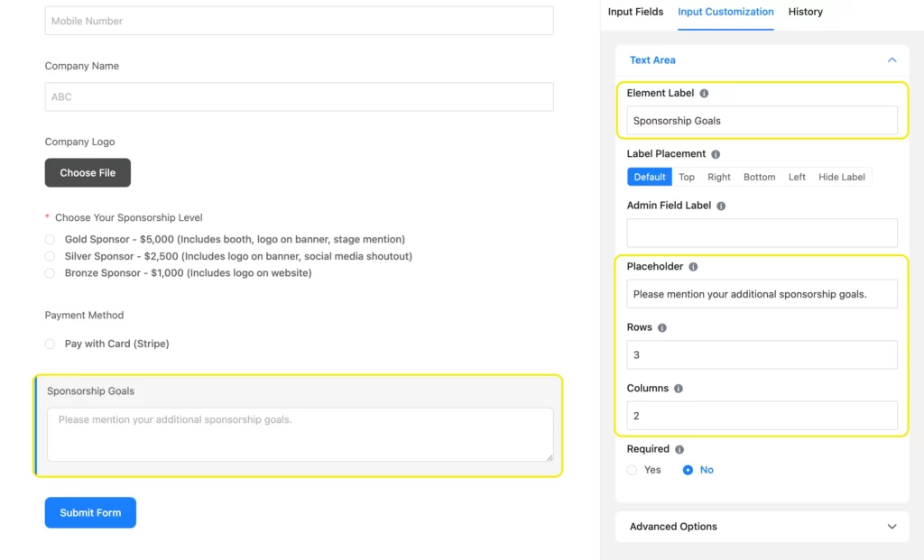Set label placement to Bottom
The width and height of the screenshot is (924, 560).
coord(759,177)
